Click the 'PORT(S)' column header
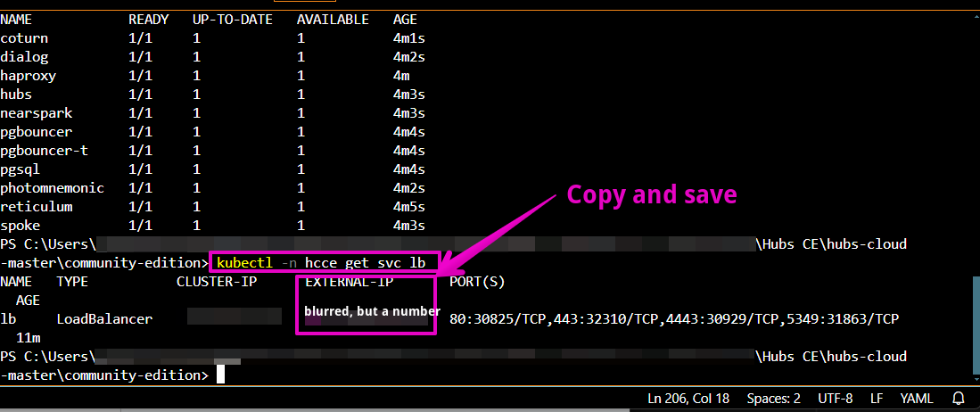This screenshot has height=412, width=980. (477, 282)
